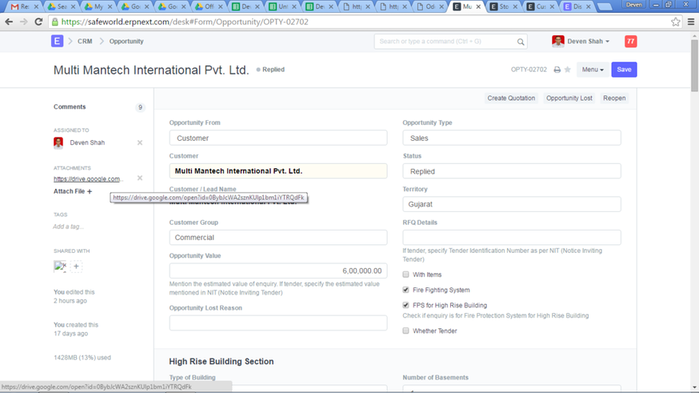Bookmark page with star in address bar
The image size is (699, 393).
coord(675,21)
